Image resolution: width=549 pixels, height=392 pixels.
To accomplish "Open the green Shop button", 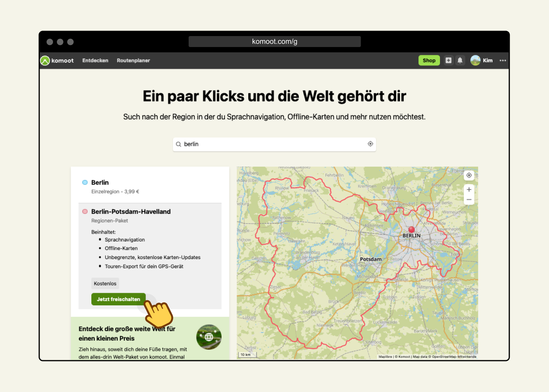I will 429,60.
